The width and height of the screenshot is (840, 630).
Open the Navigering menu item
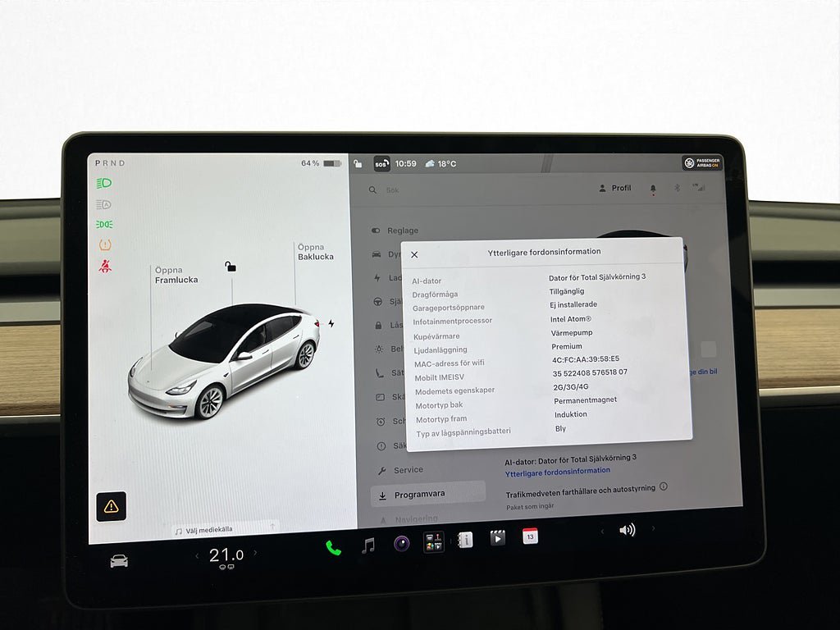[x=409, y=519]
